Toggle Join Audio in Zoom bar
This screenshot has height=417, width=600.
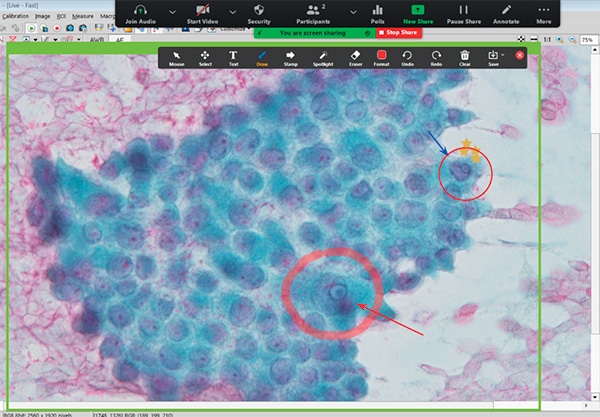144,13
